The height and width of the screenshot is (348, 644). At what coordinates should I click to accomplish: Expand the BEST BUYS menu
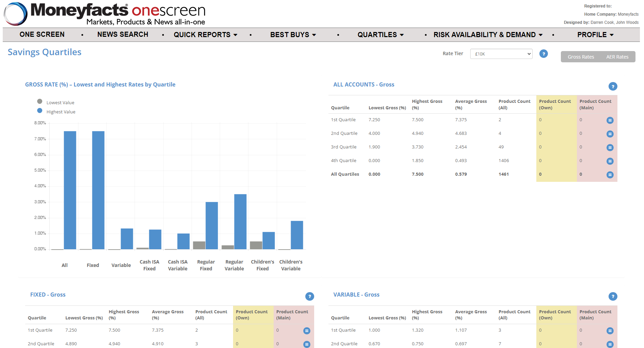click(x=292, y=34)
